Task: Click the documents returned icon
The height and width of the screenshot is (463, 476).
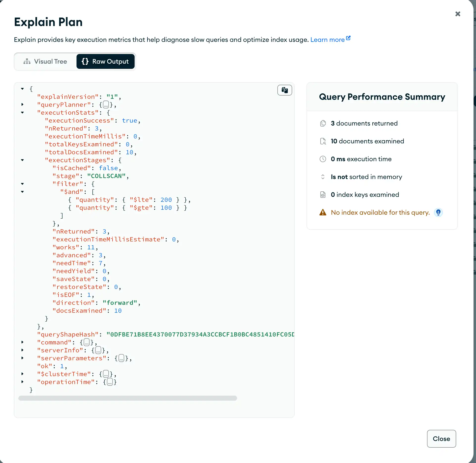Action: coord(323,123)
